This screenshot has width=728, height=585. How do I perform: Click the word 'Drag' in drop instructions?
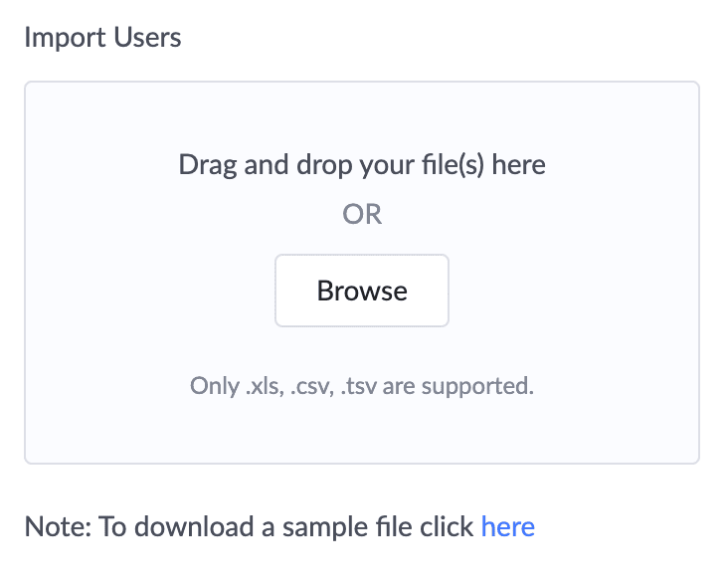207,163
